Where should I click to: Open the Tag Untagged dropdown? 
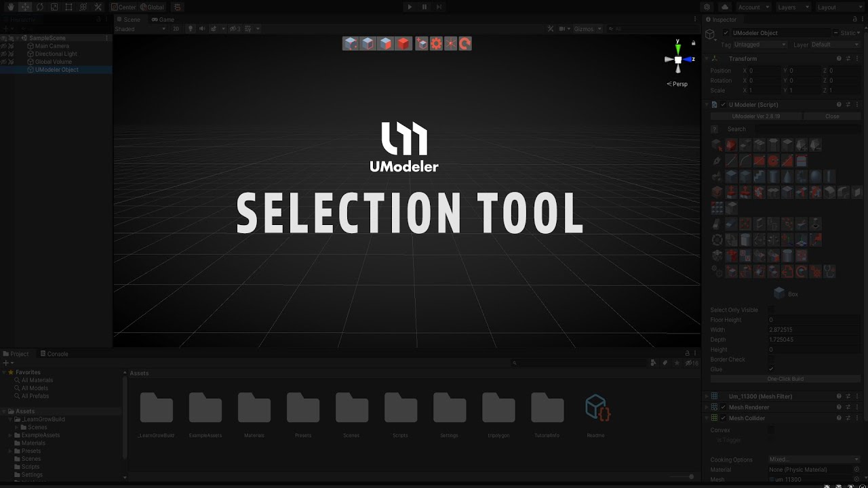[760, 45]
